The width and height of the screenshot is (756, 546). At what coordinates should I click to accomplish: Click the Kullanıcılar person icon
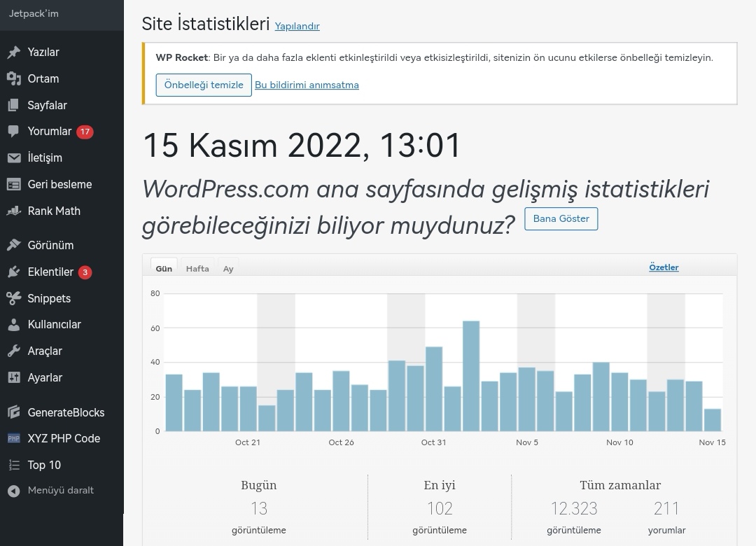click(14, 325)
